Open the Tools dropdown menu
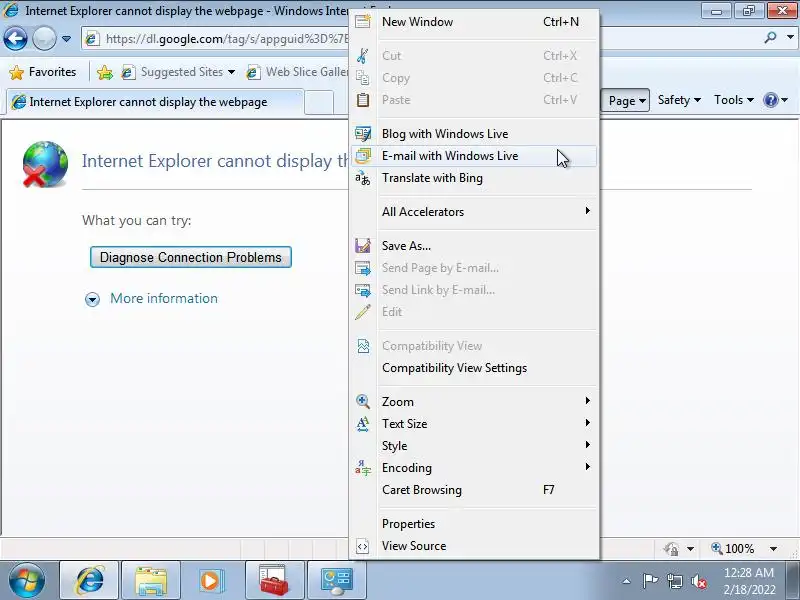Screen dimensions: 800x600 coord(733,100)
